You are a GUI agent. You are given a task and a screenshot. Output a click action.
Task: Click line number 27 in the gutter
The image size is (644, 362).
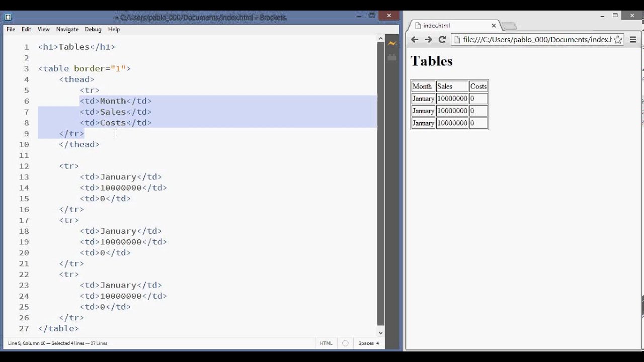pos(24,329)
